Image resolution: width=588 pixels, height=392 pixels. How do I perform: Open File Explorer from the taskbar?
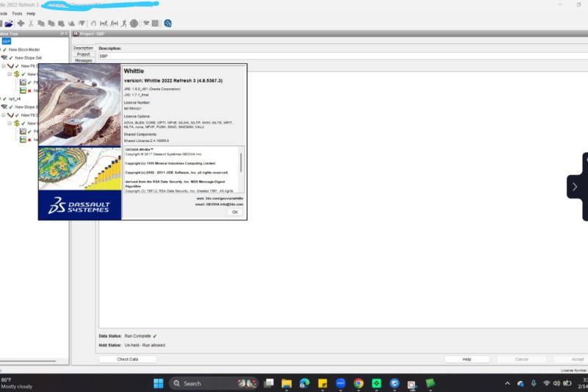(x=287, y=383)
